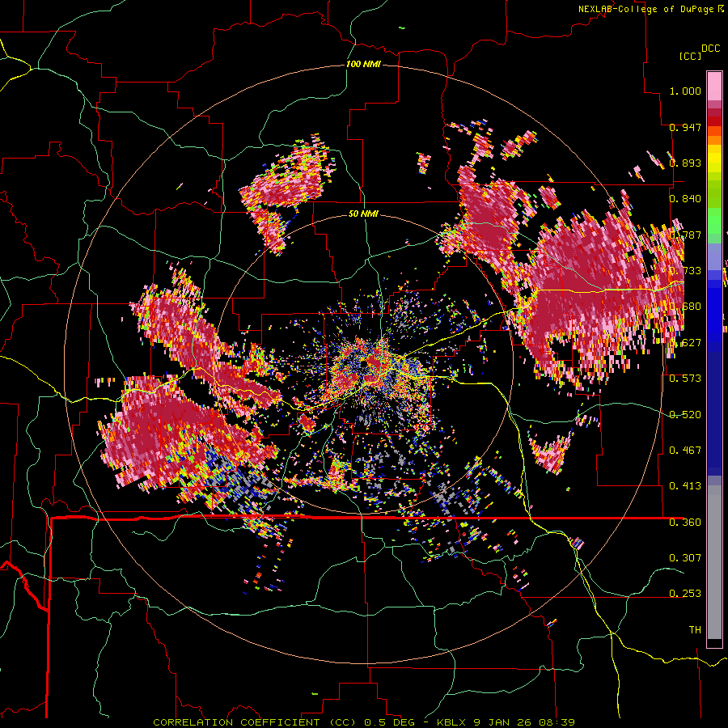Click the dark navy segment of color bar
Image resolution: width=728 pixels, height=728 pixels.
pos(714,413)
